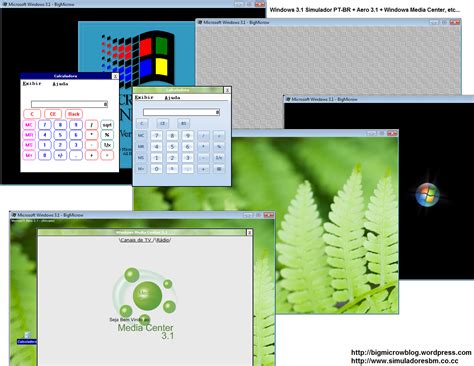Screen dimensions: 474x366
Task: Tap digit 1 in Aero Calculadora
Action: pos(157,158)
